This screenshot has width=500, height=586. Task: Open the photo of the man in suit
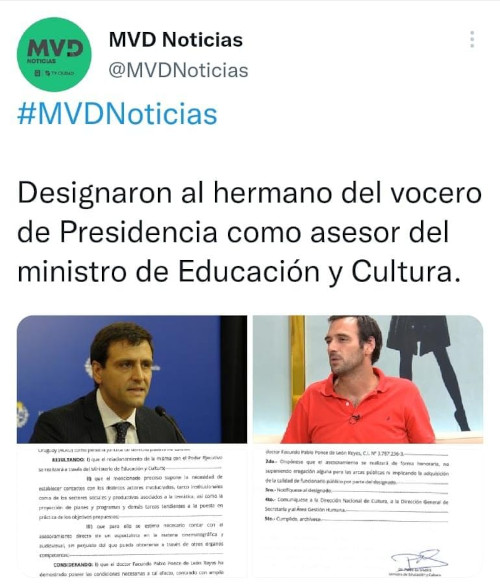132,379
